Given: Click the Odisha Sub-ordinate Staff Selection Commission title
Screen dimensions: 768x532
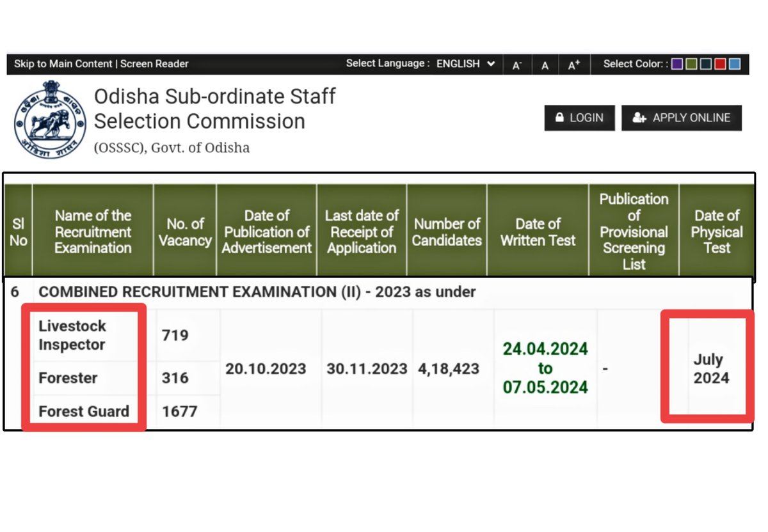Looking at the screenshot, I should (215, 109).
